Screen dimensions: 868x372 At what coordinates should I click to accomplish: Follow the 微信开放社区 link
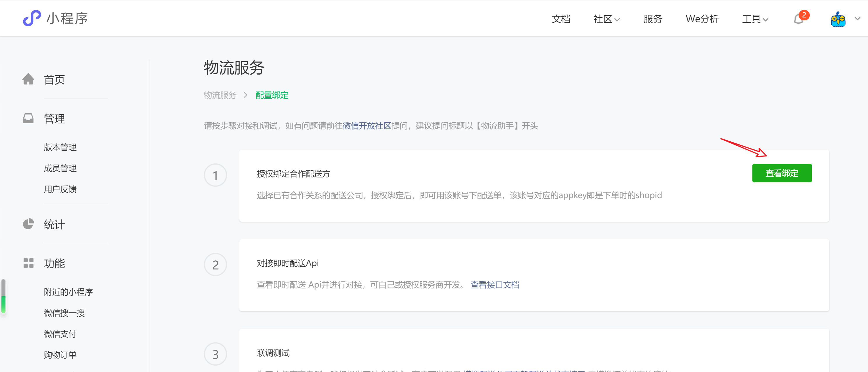tap(367, 126)
